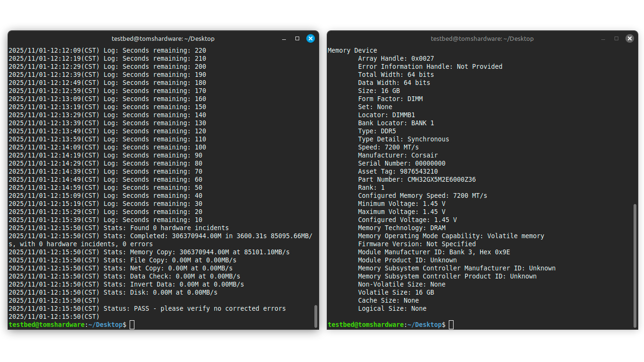
Task: Click the 'Locator: DIMMB1' line
Action: point(387,115)
